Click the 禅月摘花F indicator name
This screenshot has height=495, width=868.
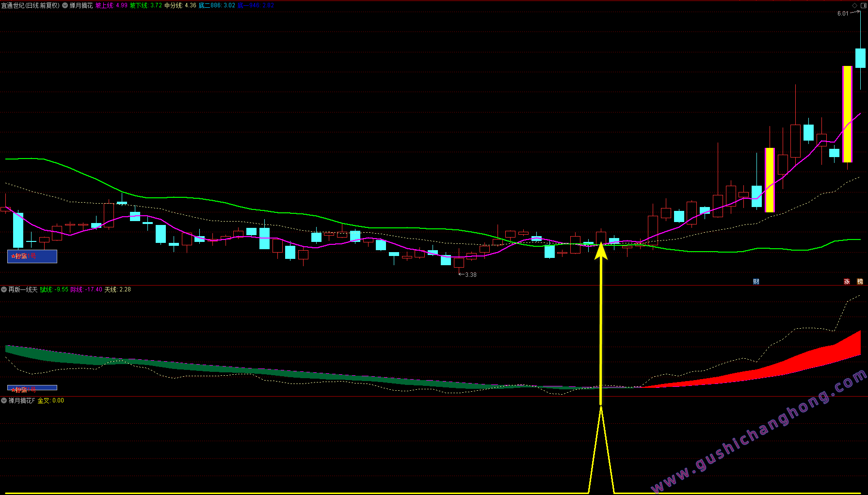click(x=22, y=400)
